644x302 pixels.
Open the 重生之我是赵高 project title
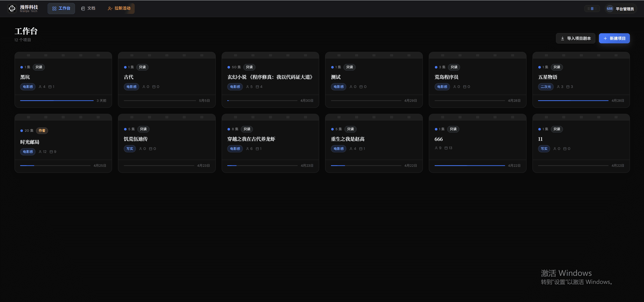click(x=348, y=139)
